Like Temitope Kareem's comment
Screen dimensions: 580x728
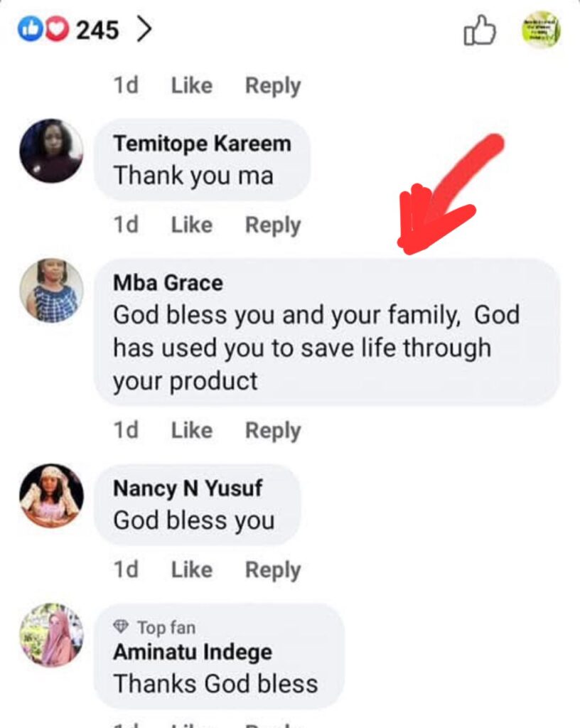(x=191, y=225)
